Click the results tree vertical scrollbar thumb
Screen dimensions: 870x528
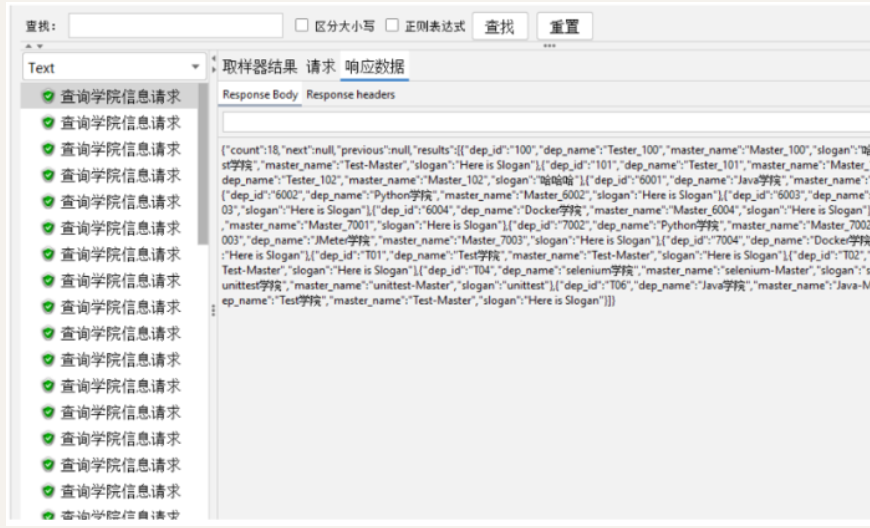pyautogui.click(x=203, y=164)
